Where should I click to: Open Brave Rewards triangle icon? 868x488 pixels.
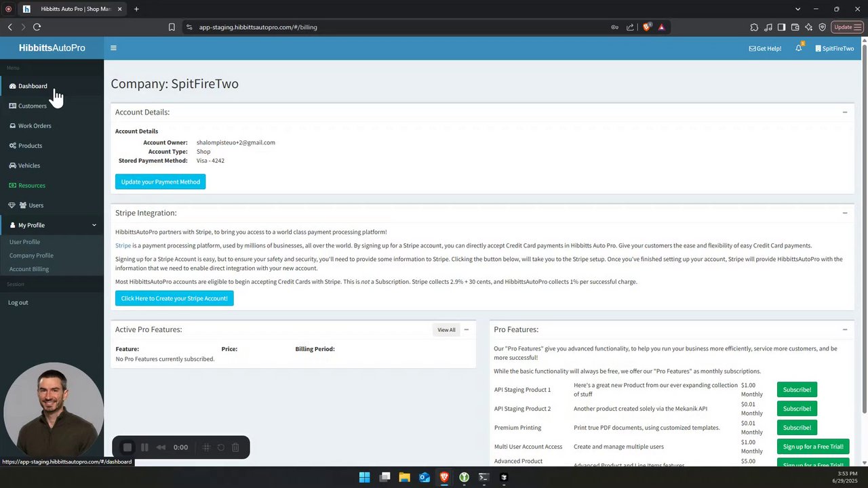pos(661,27)
